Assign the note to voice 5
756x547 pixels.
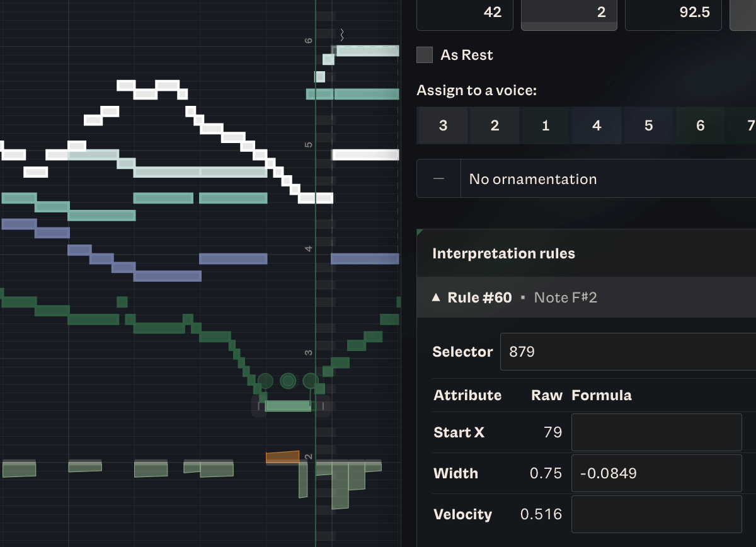click(648, 126)
